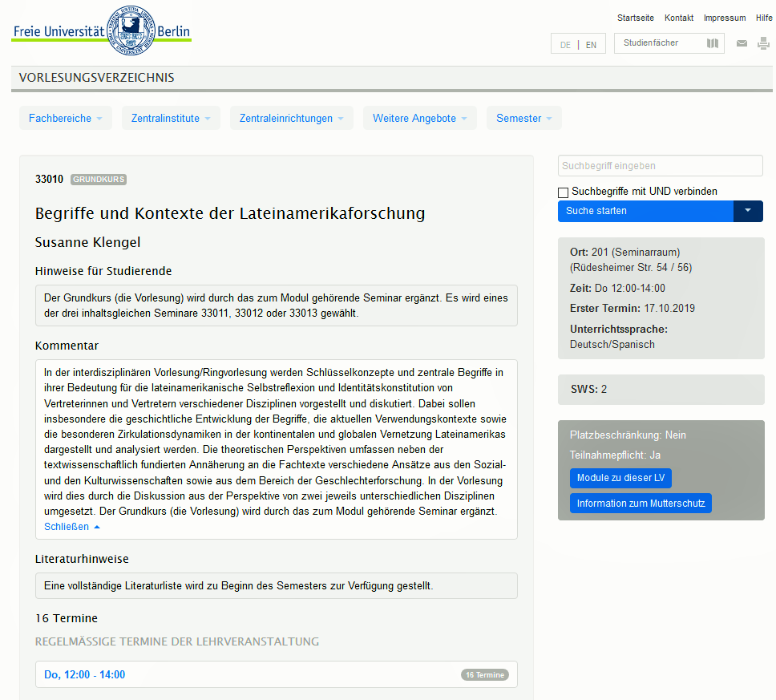The image size is (776, 700).
Task: Open the Semester dropdown
Action: tap(524, 119)
